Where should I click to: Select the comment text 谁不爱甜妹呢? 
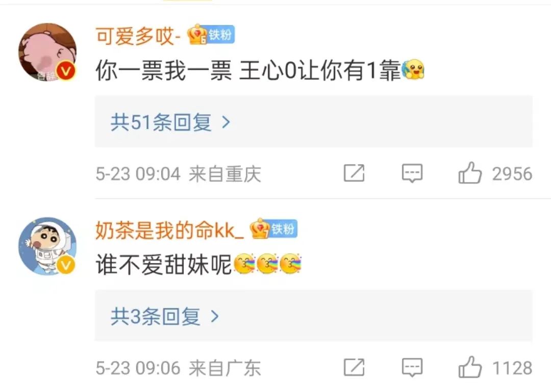click(x=164, y=265)
